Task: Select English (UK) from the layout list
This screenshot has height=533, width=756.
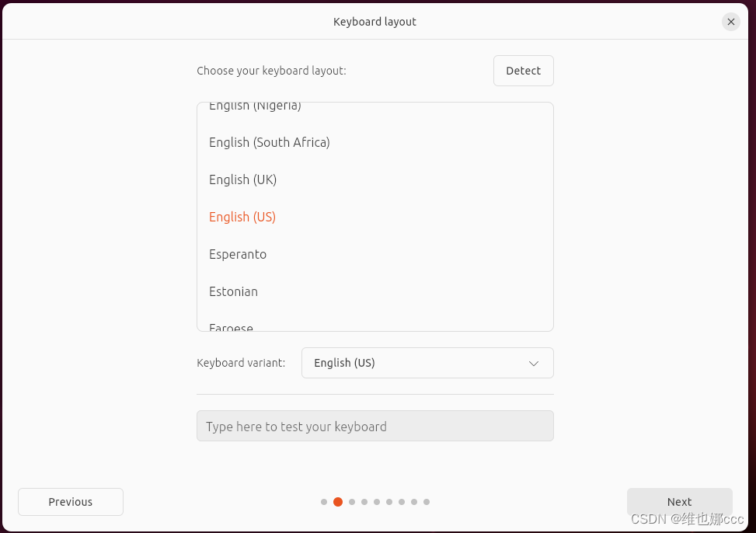Action: click(x=242, y=179)
